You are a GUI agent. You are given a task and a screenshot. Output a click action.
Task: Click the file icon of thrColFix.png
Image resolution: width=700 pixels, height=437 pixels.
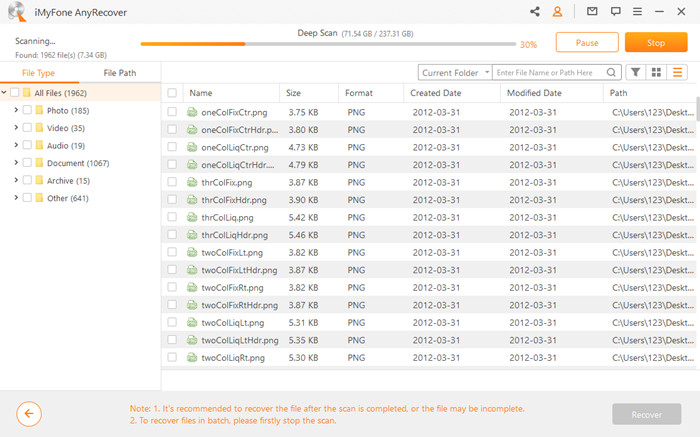[192, 182]
